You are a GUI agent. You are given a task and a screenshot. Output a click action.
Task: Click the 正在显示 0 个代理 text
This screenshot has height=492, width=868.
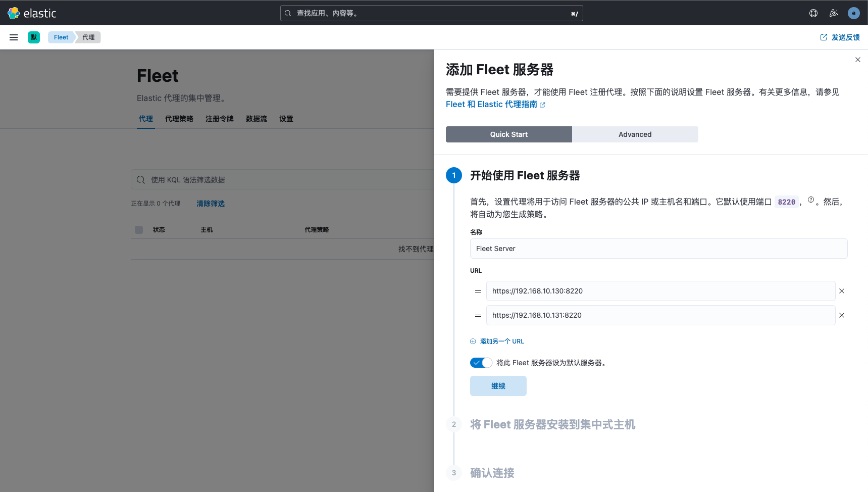156,204
